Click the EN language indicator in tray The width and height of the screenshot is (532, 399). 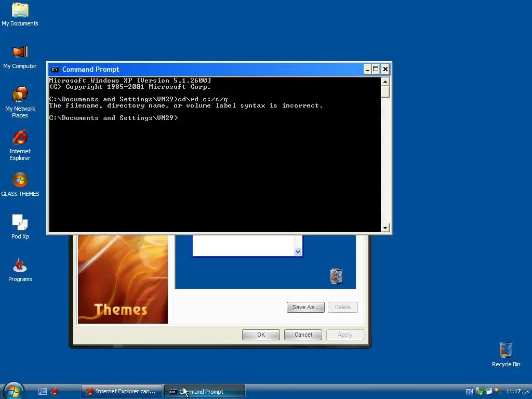click(x=469, y=392)
